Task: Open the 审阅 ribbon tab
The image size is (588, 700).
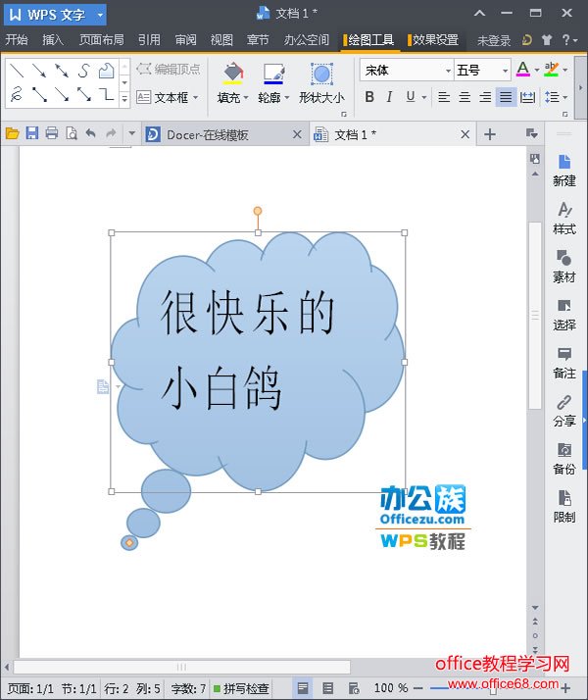Action: click(185, 40)
